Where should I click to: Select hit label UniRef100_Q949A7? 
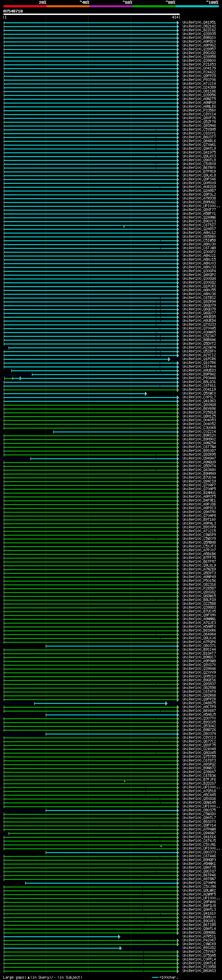point(199,459)
